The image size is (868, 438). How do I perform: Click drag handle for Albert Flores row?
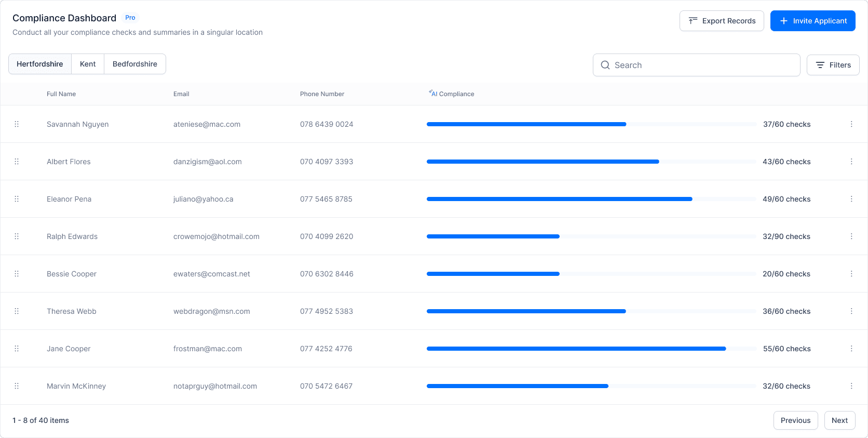(x=17, y=162)
